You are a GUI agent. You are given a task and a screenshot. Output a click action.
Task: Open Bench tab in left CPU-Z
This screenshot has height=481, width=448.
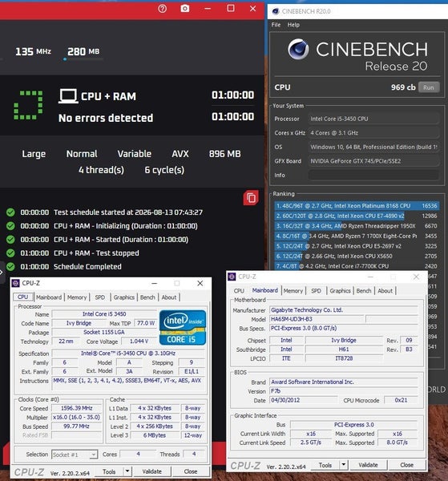(x=147, y=297)
